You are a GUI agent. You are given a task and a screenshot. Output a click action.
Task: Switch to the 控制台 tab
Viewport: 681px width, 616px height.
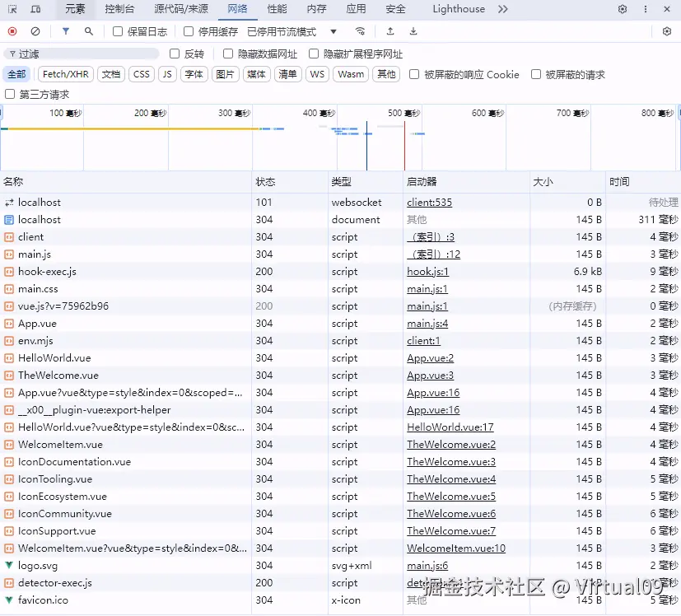[x=119, y=9]
